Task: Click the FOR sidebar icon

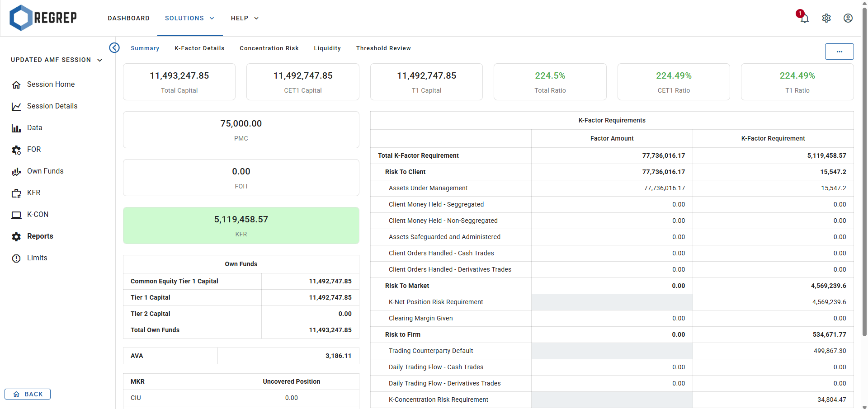Action: coord(16,150)
